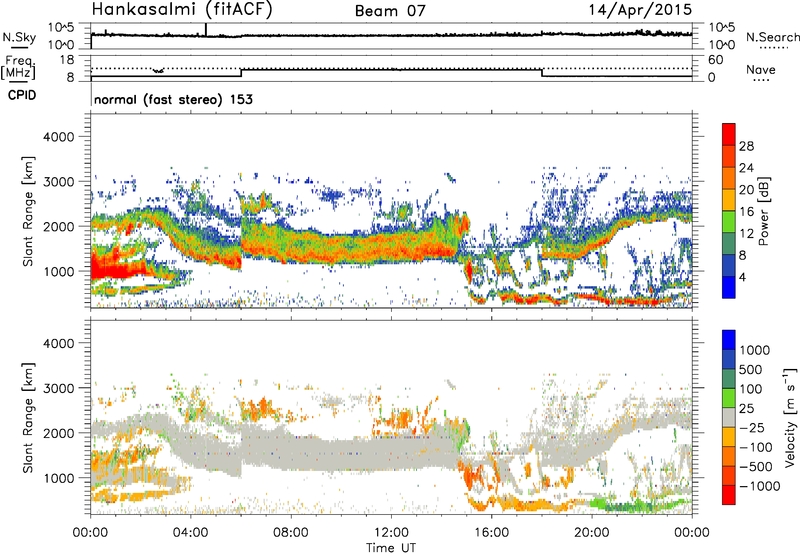Click the 20:00 time tick label
Viewport: 800px width, 554px height.
[x=592, y=533]
